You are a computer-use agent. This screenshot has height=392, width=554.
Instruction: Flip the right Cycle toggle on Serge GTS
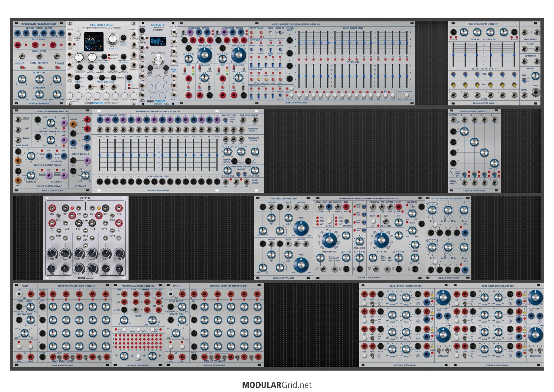(112, 215)
